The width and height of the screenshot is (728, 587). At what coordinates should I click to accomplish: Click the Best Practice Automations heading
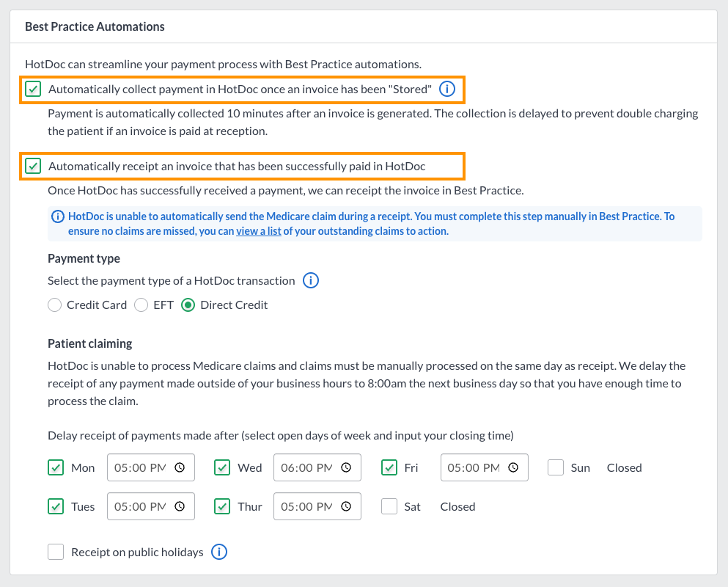[95, 26]
